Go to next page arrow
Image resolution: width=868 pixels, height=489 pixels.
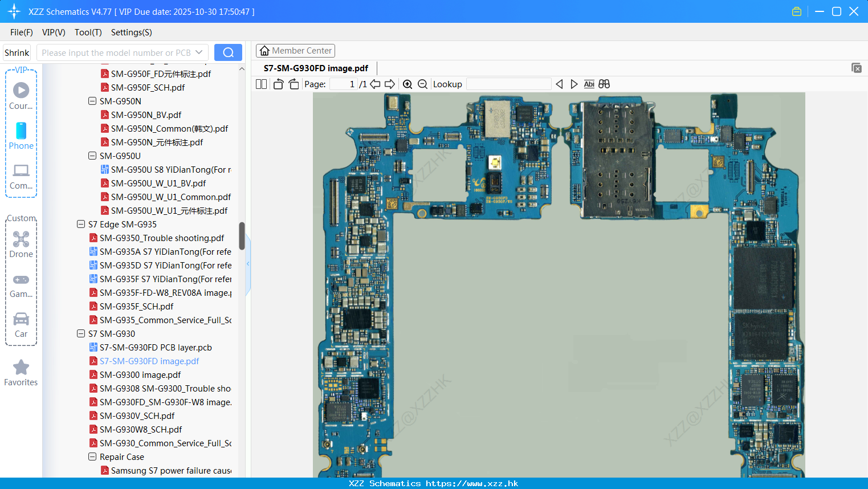pos(390,84)
